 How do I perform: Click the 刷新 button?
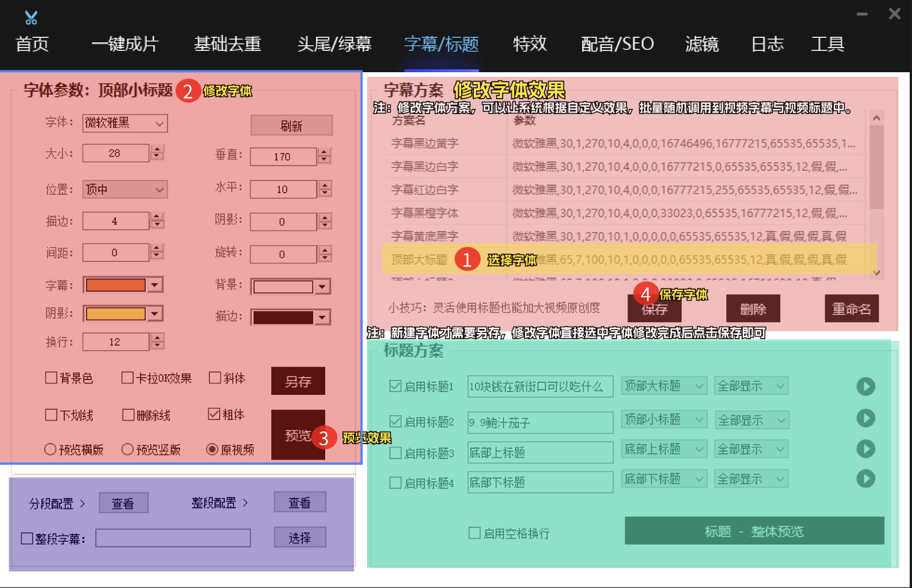click(291, 126)
